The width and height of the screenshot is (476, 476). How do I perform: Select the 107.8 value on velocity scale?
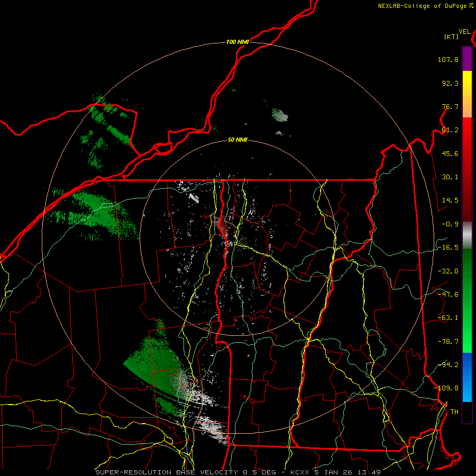point(448,59)
